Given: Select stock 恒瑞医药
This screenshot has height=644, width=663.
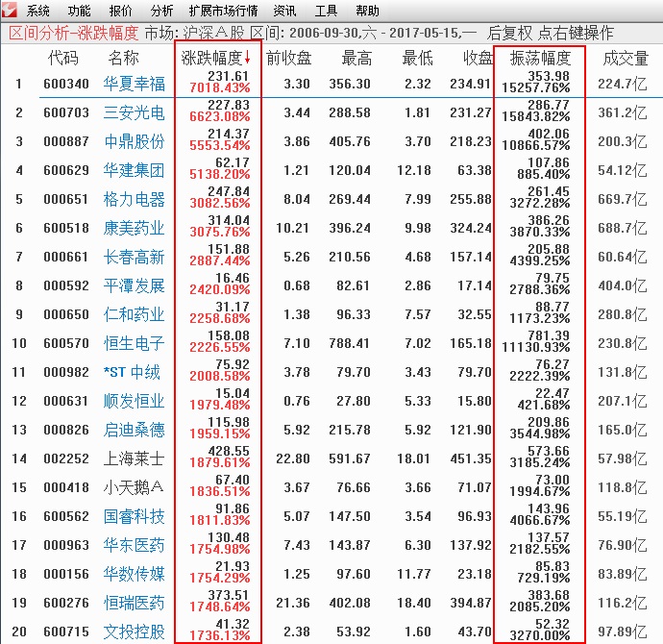Looking at the screenshot, I should [134, 603].
